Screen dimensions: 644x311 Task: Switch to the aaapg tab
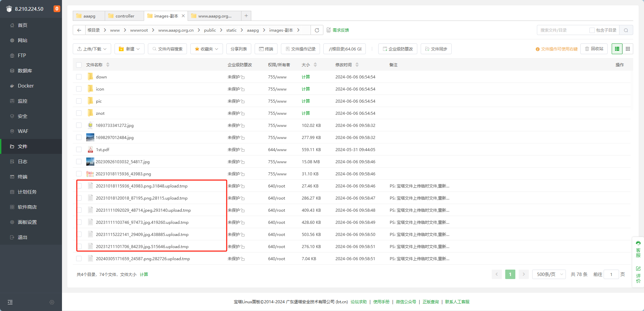tap(89, 16)
